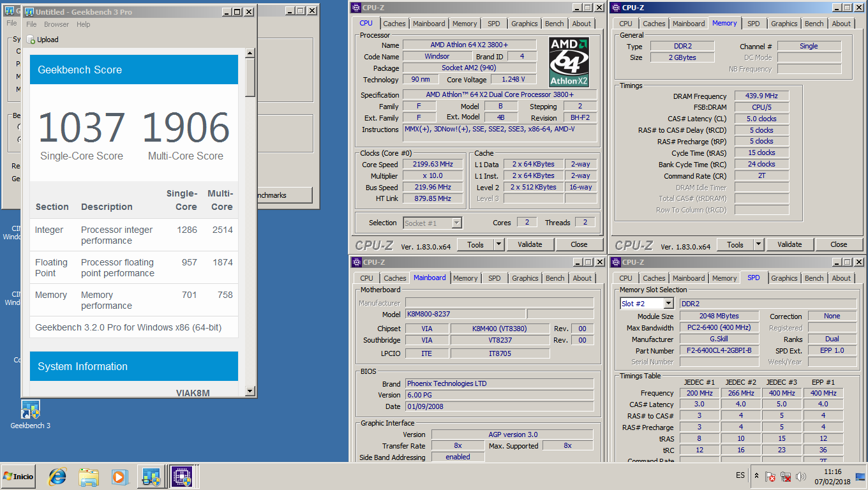Open the Inicio start button

tap(19, 476)
